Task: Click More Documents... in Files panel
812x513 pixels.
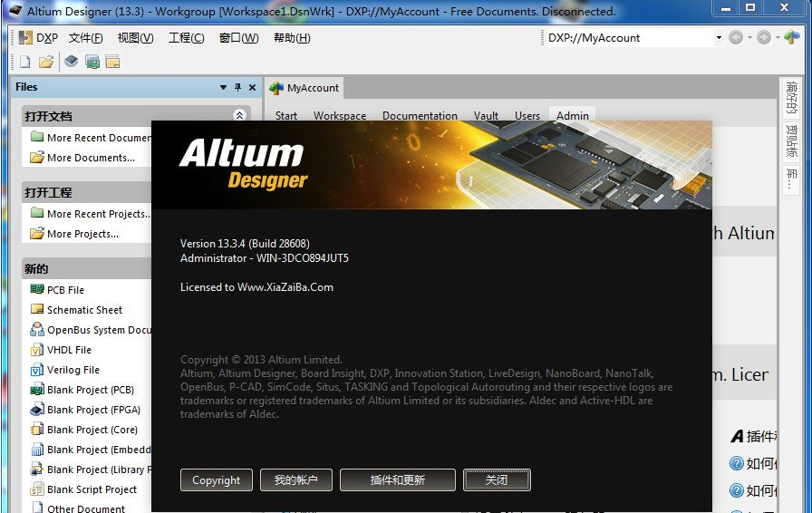Action: [82, 158]
